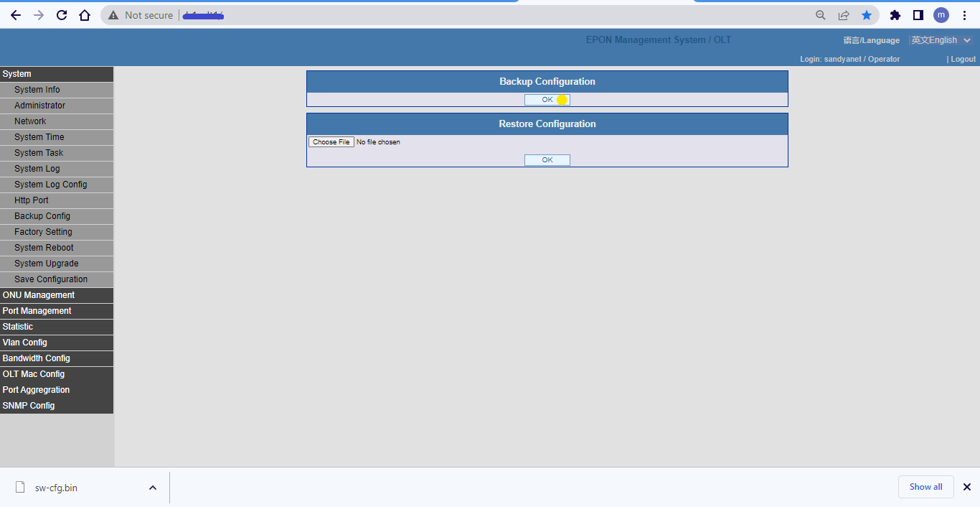Screen dimensions: 980x507
Task: Reload the page with refresh icon
Action: pyautogui.click(x=62, y=15)
